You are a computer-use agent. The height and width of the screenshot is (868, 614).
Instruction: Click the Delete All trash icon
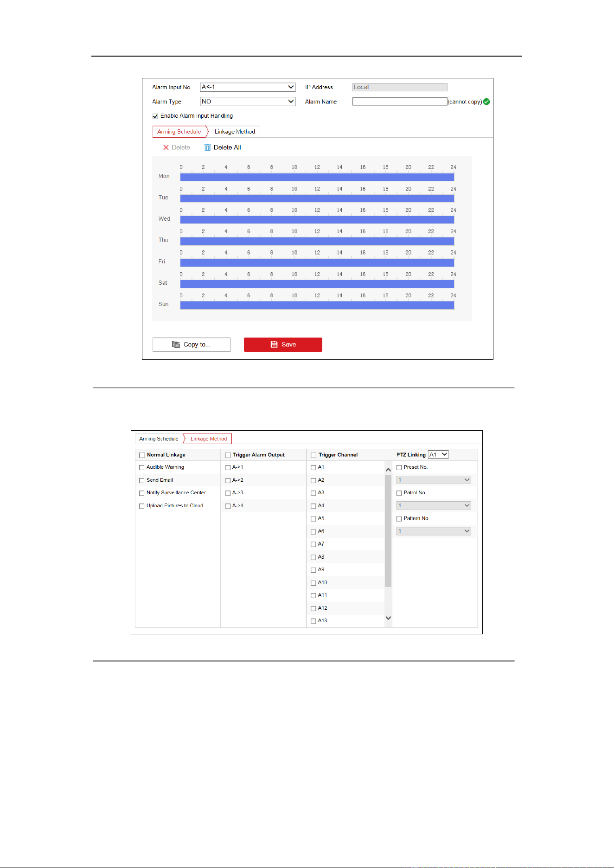pyautogui.click(x=207, y=147)
